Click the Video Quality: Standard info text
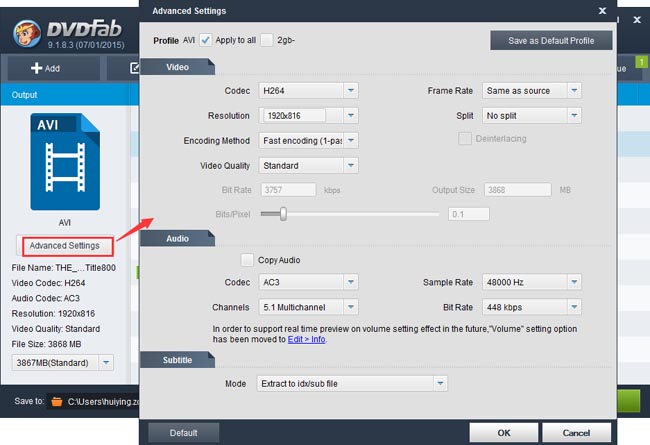Viewport: 650px width, 445px height. 56,329
